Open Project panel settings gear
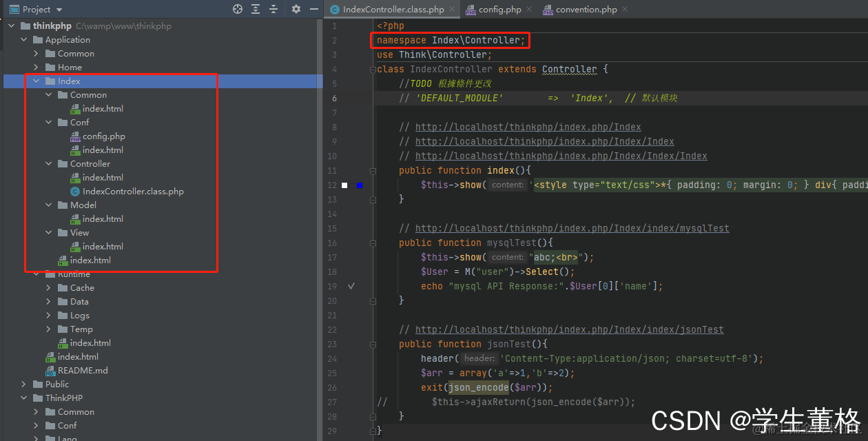 [296, 9]
